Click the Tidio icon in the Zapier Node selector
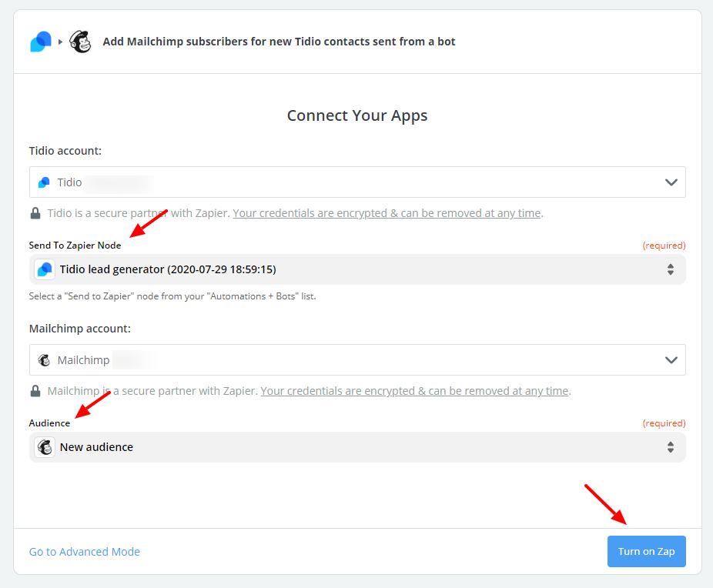Viewport: 713px width, 588px height. pos(45,269)
